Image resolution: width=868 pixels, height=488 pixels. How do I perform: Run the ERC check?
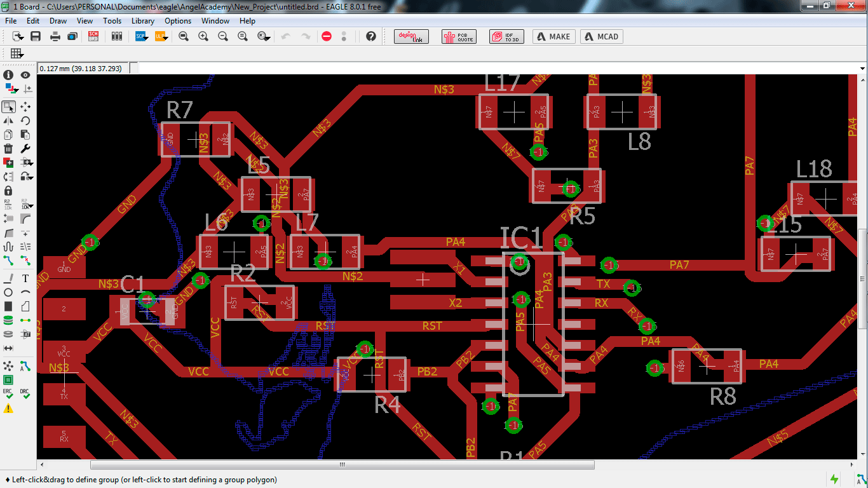pyautogui.click(x=9, y=394)
